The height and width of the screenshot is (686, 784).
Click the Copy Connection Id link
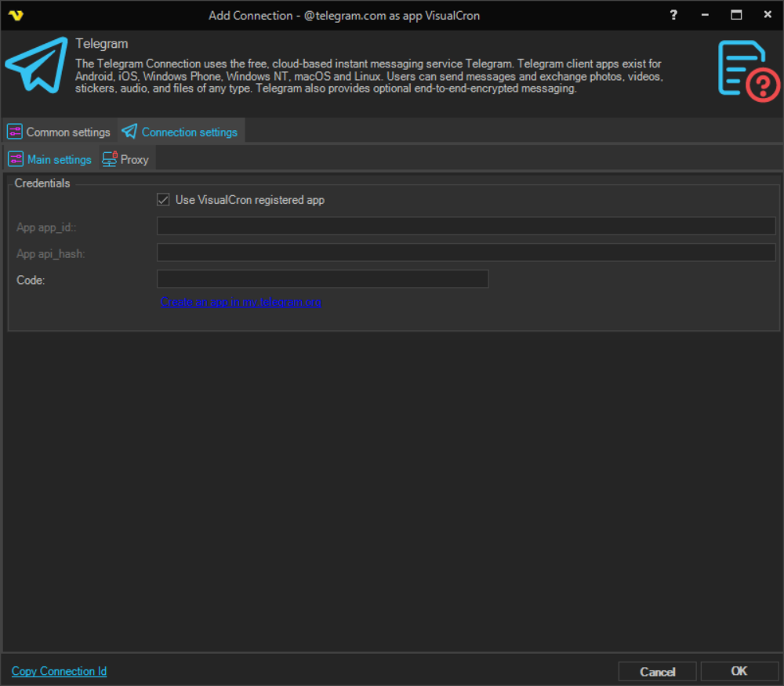59,671
